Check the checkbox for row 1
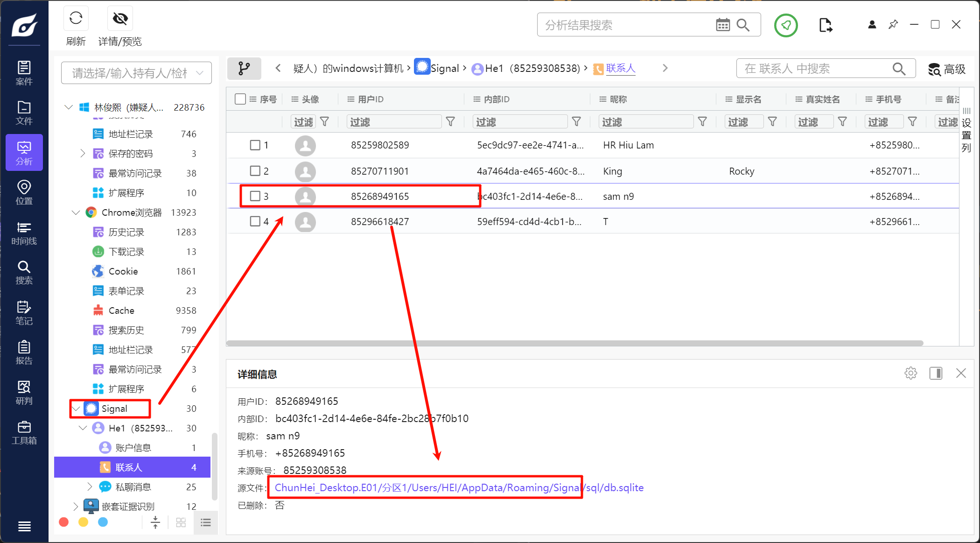Screen dimensions: 980x543 click(x=255, y=145)
